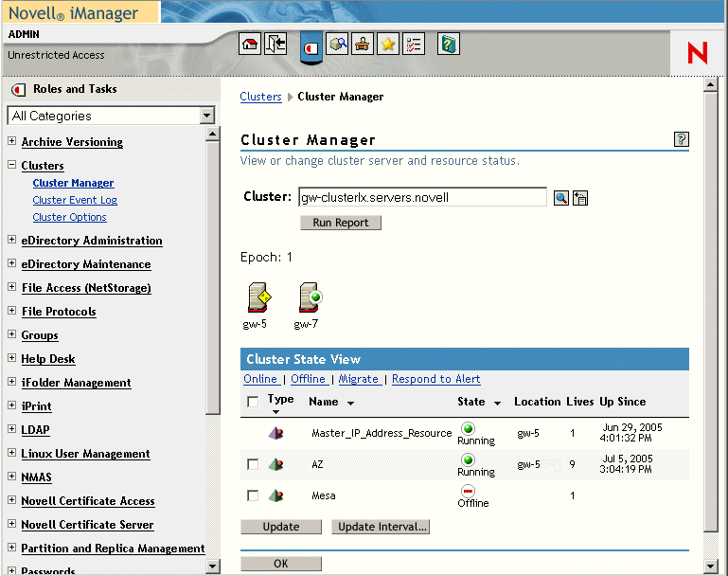Viewport: 728px width, 576px height.
Task: Click the Run Report button
Action: [x=341, y=223]
